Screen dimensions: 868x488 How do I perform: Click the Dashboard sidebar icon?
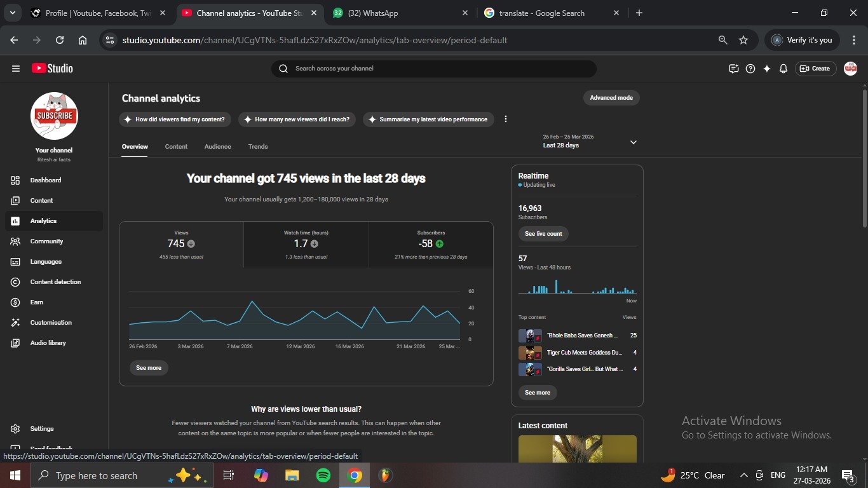(15, 180)
